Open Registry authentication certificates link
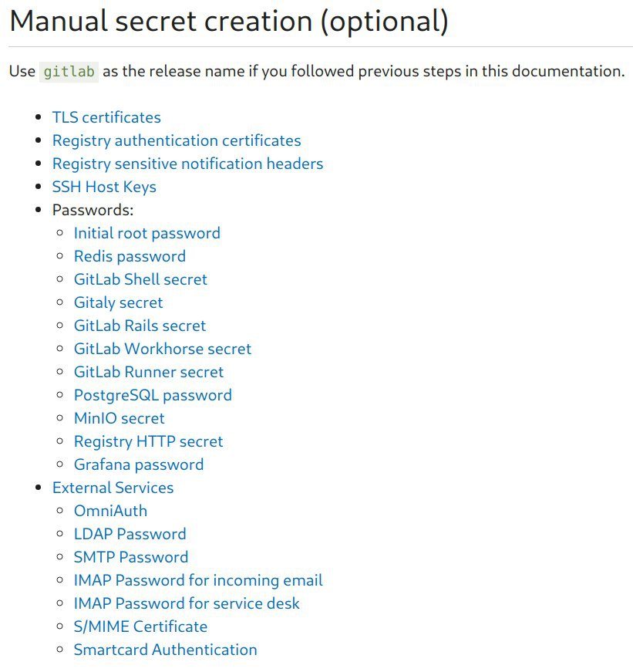This screenshot has width=633, height=672. 177,140
